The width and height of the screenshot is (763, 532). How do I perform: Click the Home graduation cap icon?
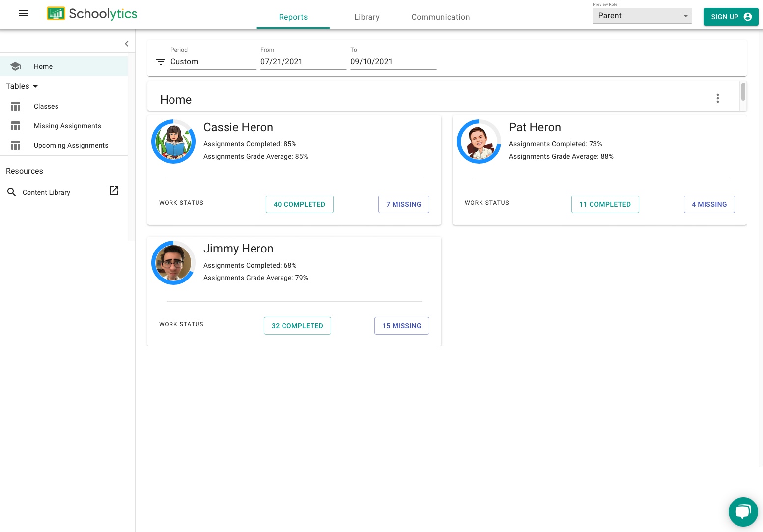coord(15,66)
